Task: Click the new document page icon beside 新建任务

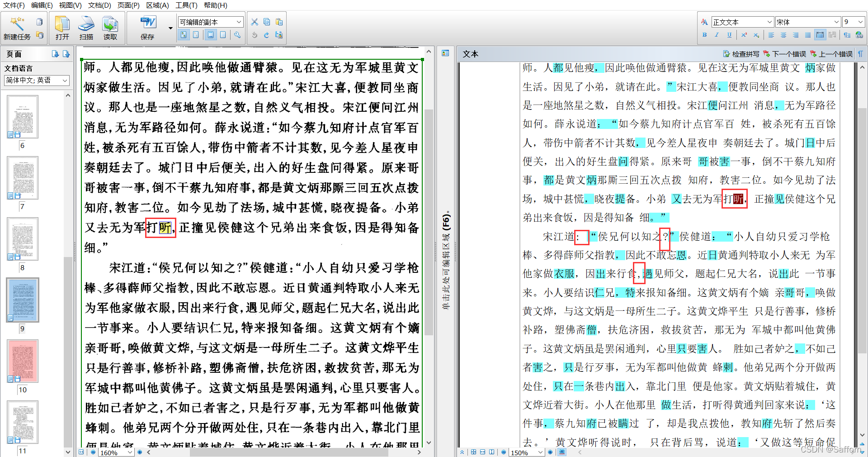Action: click(x=39, y=22)
